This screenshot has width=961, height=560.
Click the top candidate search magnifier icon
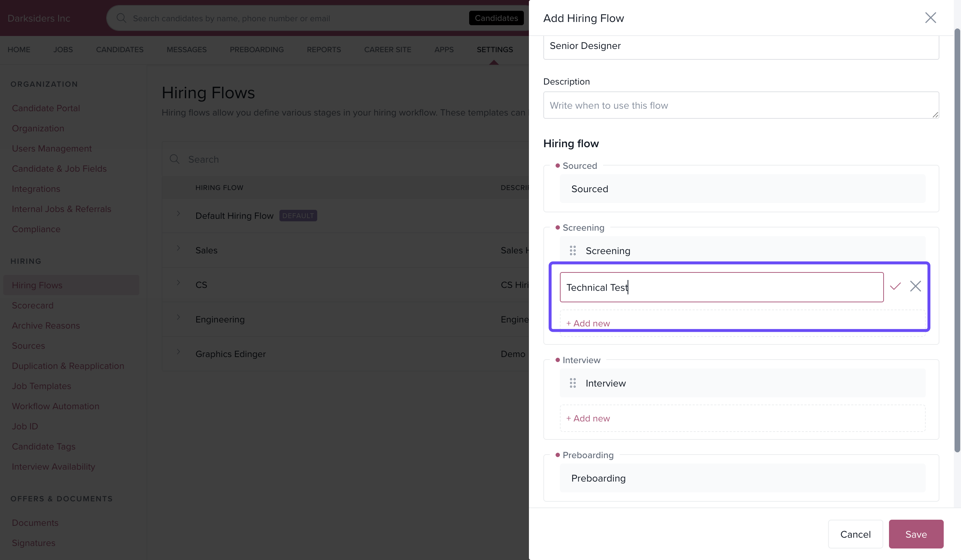[x=121, y=18]
